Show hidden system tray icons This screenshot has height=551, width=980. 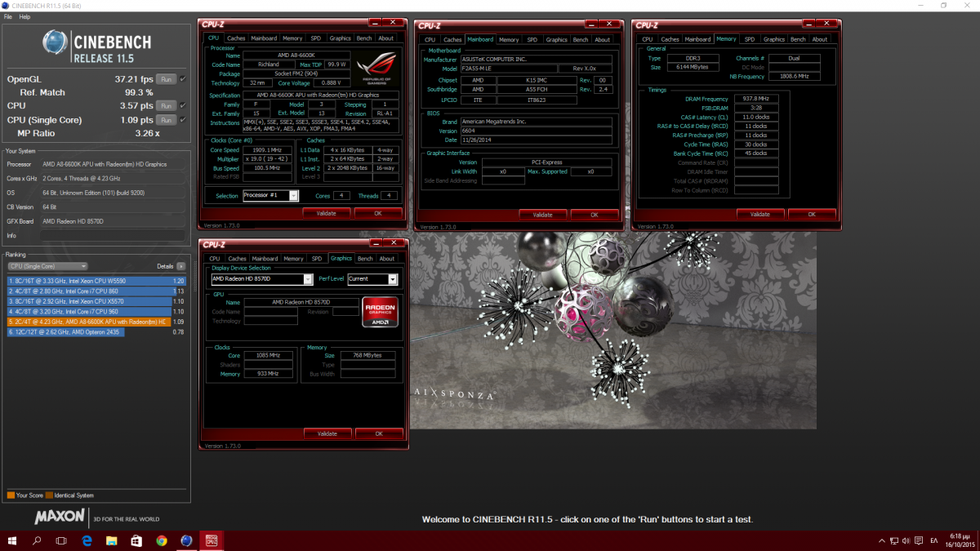[x=880, y=541]
